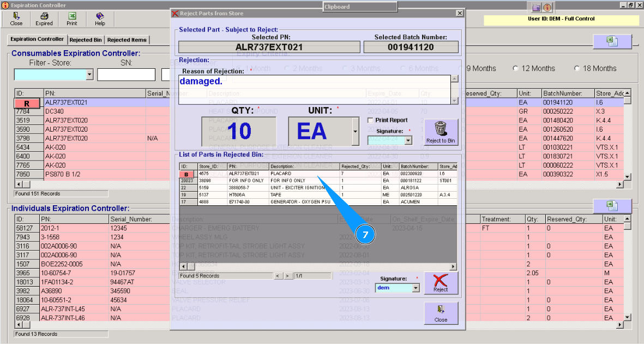The image size is (644, 344).
Task: Click the Treatment column header in individuals
Action: click(503, 219)
